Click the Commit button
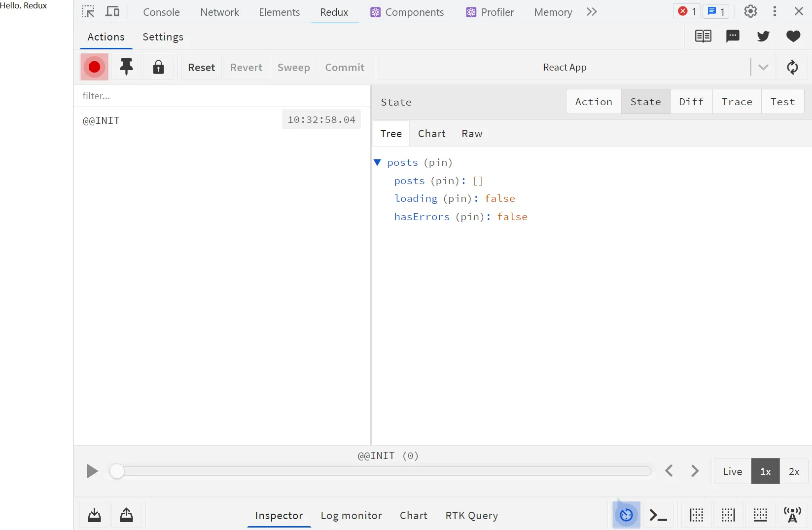 click(345, 67)
